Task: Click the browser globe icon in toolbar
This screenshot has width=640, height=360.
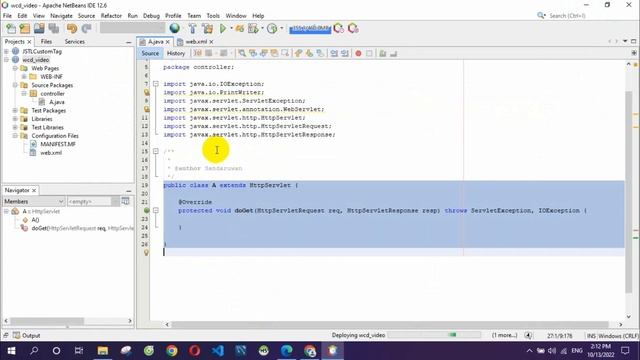Action: [175, 28]
